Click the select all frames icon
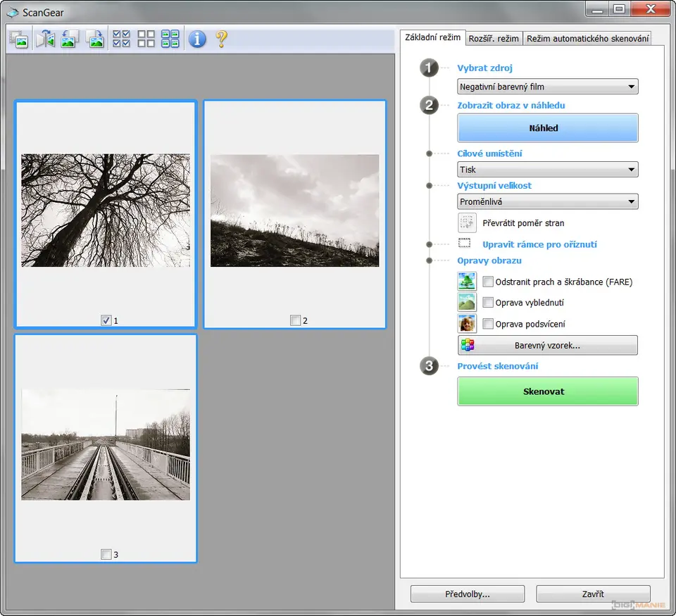Screen dimensions: 676x616 pos(170,39)
